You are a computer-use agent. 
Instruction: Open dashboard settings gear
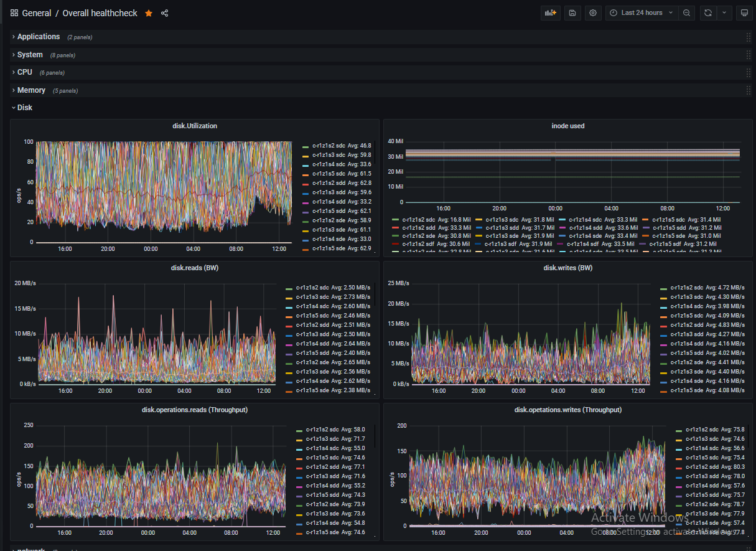click(x=593, y=13)
